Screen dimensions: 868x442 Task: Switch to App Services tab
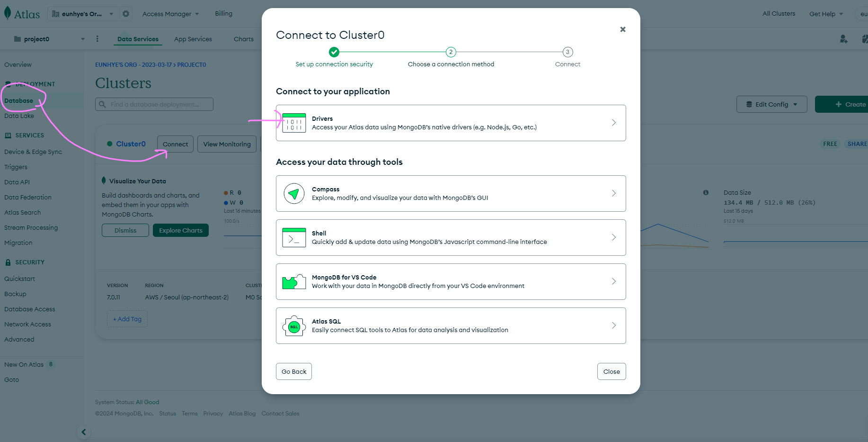coord(193,39)
